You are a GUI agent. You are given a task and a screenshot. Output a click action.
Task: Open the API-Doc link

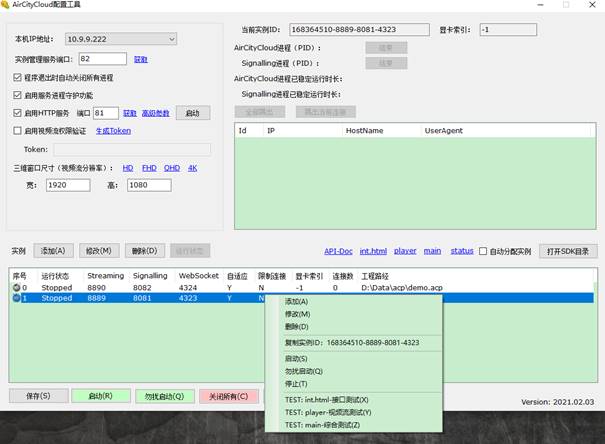tap(338, 251)
